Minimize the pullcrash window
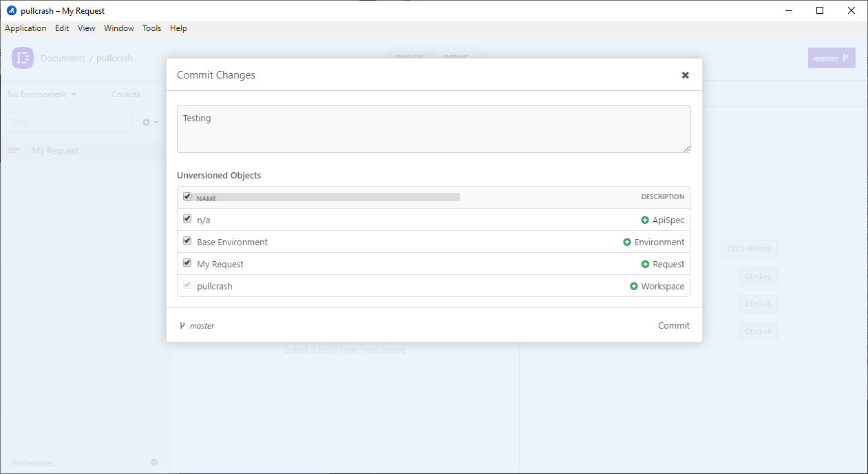Screen dimensions: 868x474 pyautogui.click(x=788, y=10)
